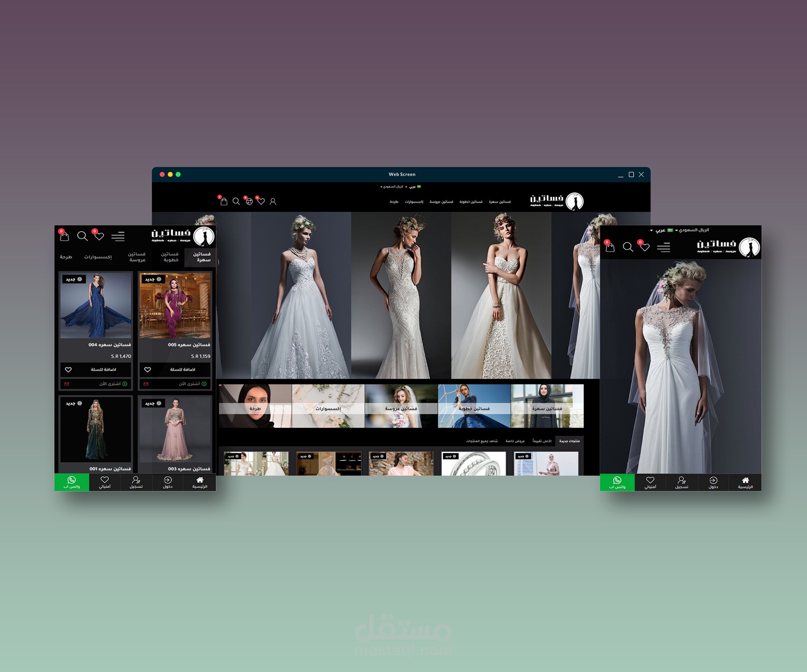Select فساتين خطوبة tab in left mobile screen
This screenshot has width=807, height=672.
click(170, 257)
